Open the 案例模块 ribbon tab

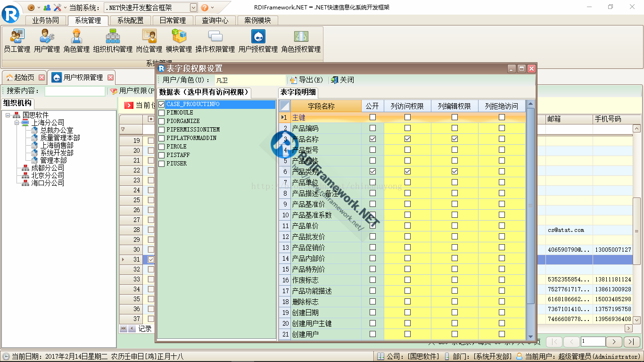point(258,20)
